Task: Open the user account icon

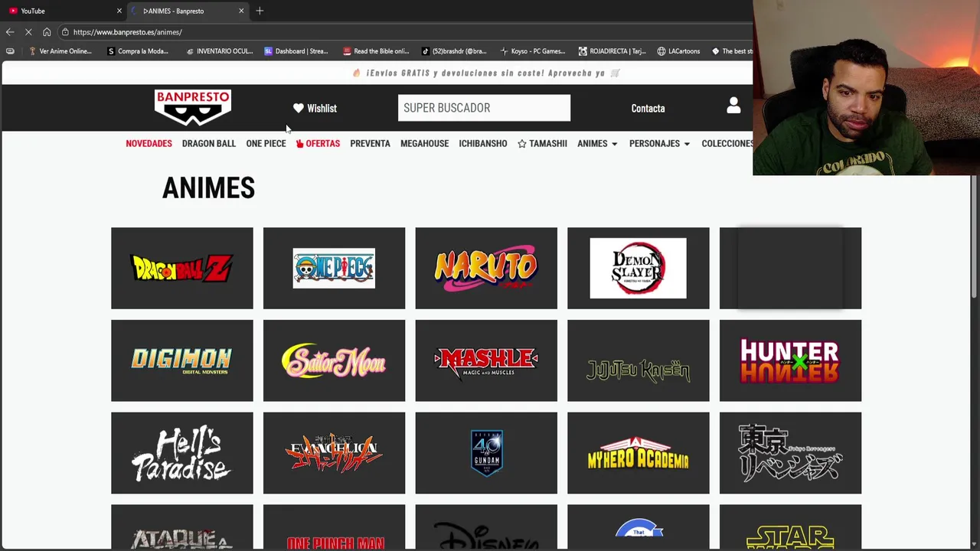Action: coord(733,106)
